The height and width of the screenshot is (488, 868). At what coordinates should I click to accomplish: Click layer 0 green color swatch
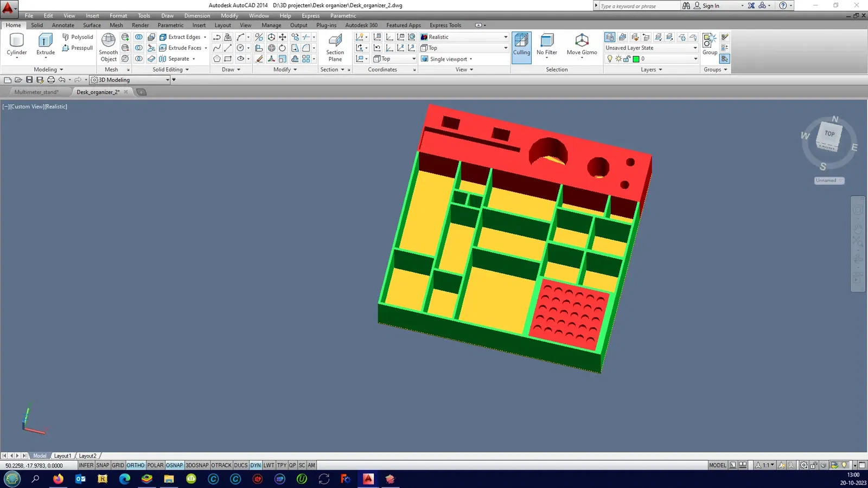[636, 59]
